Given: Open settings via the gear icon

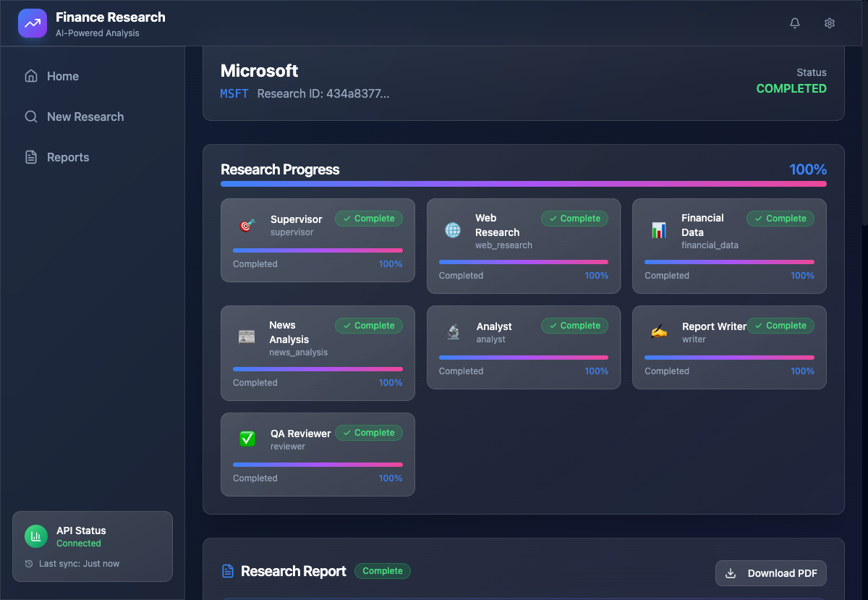Looking at the screenshot, I should (x=830, y=23).
